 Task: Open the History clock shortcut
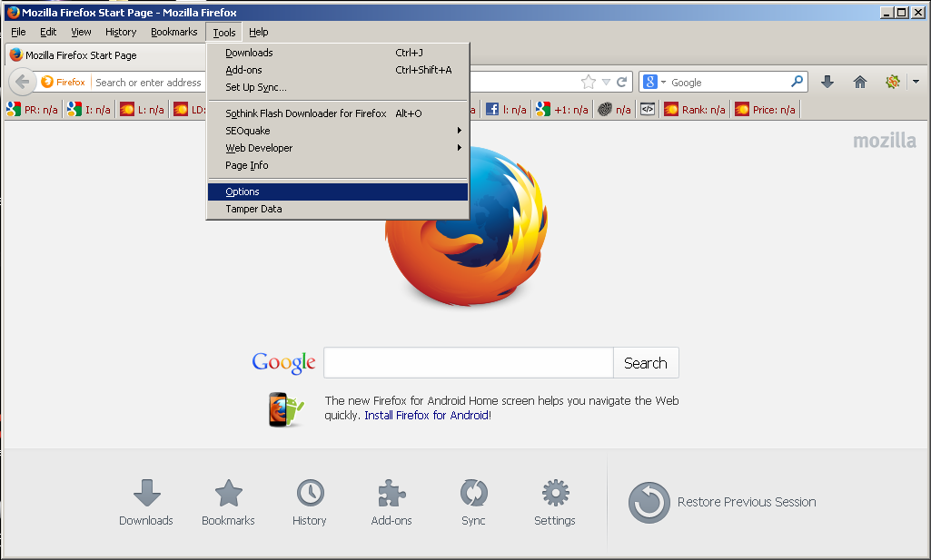(310, 503)
